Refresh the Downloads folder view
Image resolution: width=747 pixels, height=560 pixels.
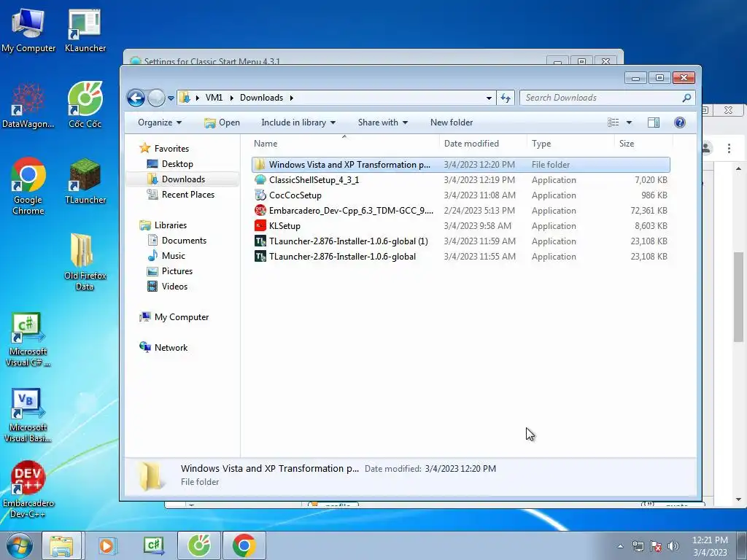pyautogui.click(x=506, y=98)
